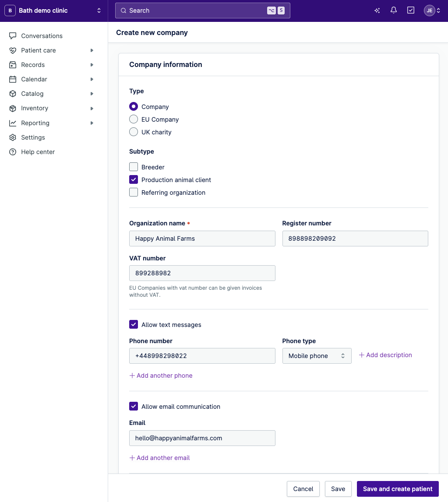
Task: Click the Company information heading
Action: click(x=166, y=64)
